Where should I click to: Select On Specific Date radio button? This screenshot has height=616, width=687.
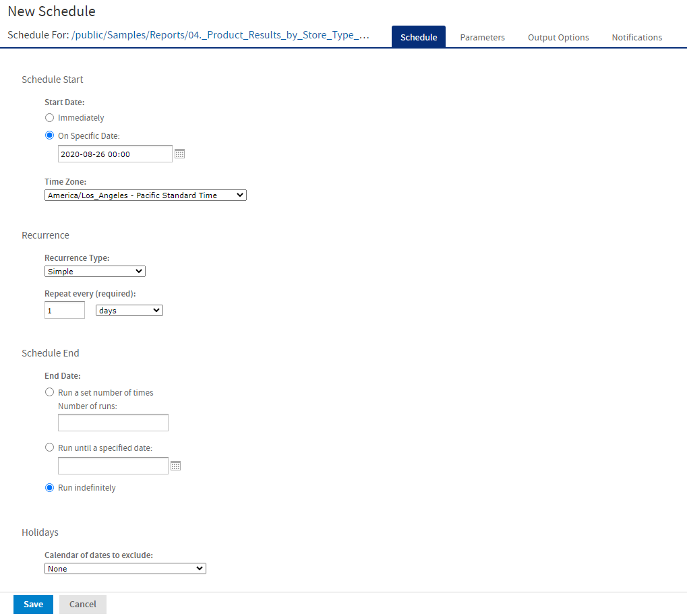[49, 135]
